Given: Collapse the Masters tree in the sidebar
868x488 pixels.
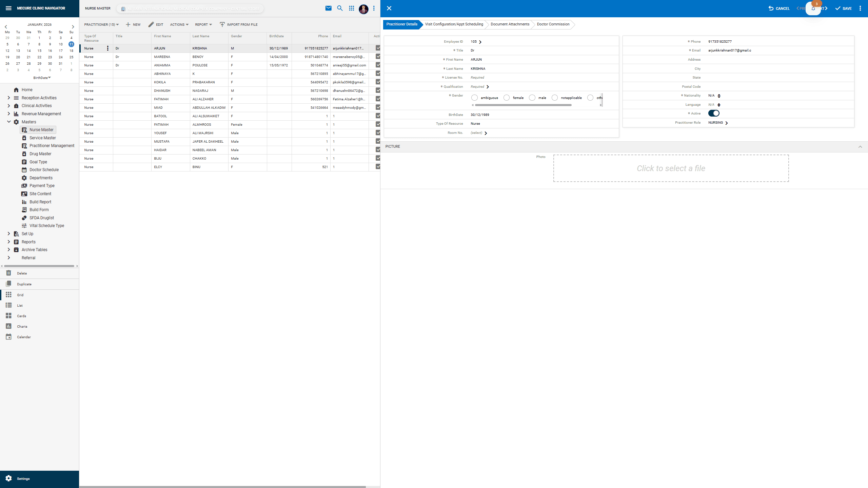Looking at the screenshot, I should (x=9, y=122).
